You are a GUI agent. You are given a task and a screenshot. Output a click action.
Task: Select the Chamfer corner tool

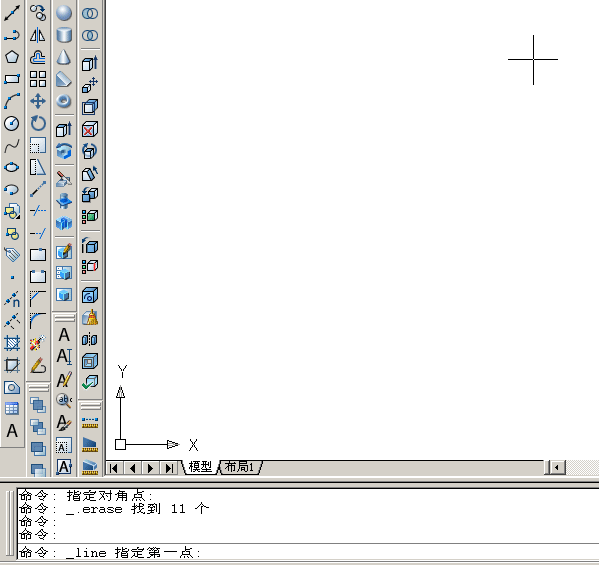tap(38, 299)
